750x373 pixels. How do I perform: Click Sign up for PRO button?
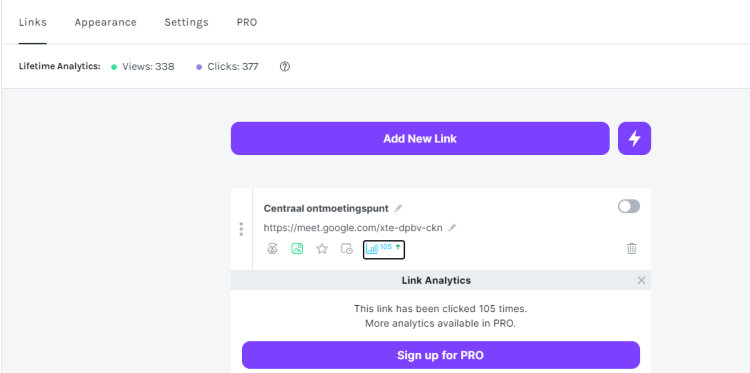point(441,355)
